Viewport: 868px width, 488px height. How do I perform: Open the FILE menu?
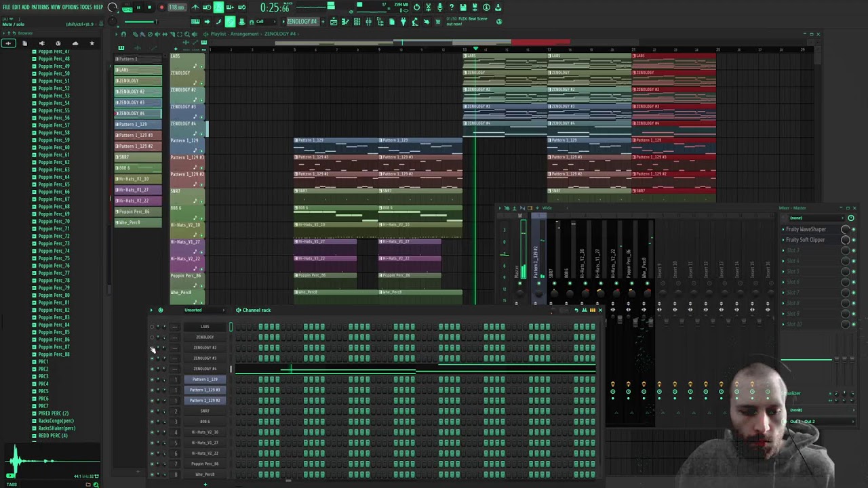pyautogui.click(x=6, y=7)
